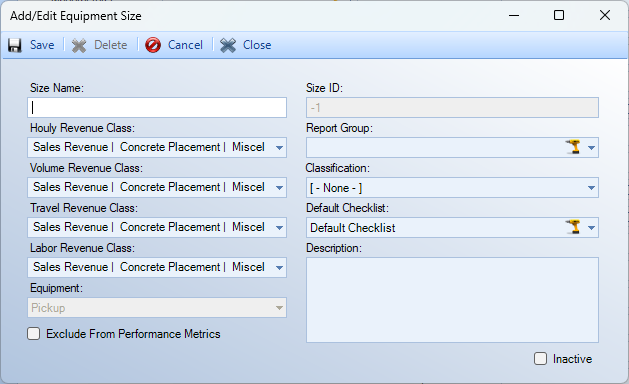Tick the Inactive checkbox

pos(540,358)
